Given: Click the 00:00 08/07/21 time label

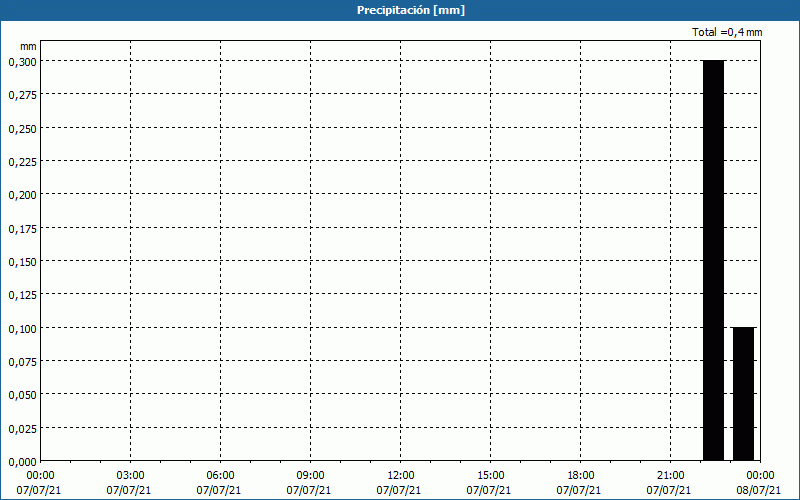Looking at the screenshot, I should point(759,483).
